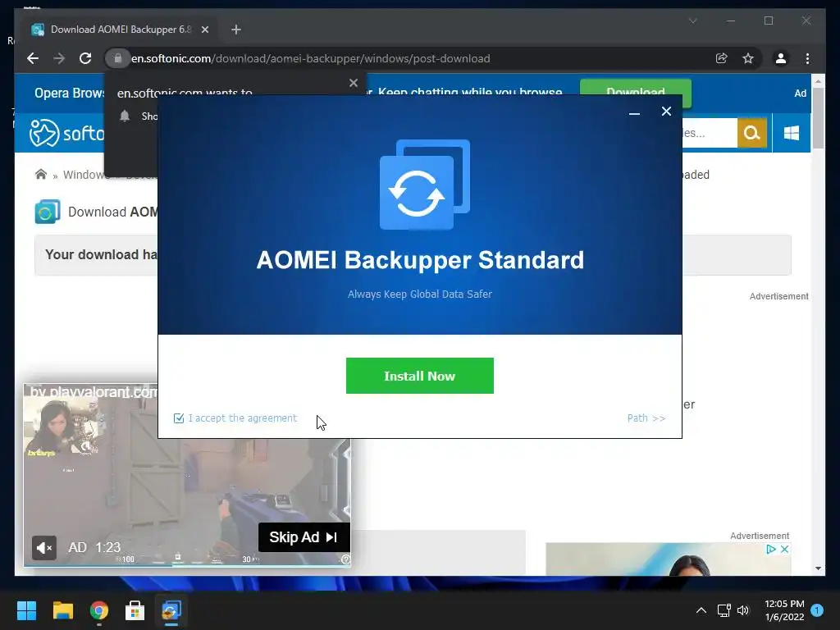Share this page icon in address bar
The height and width of the screenshot is (630, 840).
tap(722, 58)
